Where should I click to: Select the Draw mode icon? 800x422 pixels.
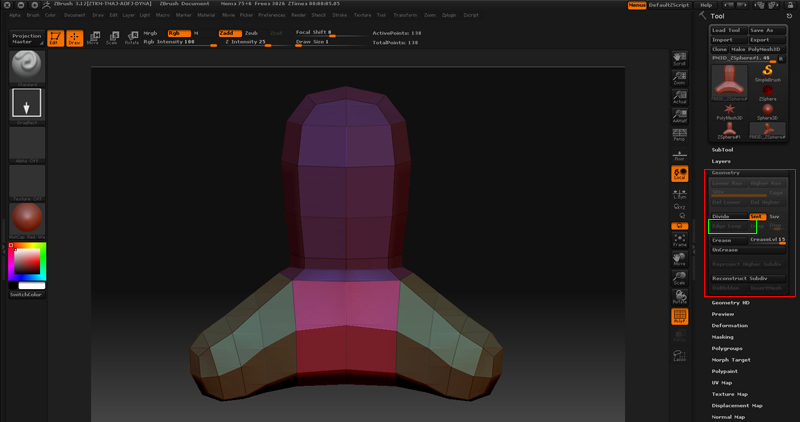click(73, 39)
